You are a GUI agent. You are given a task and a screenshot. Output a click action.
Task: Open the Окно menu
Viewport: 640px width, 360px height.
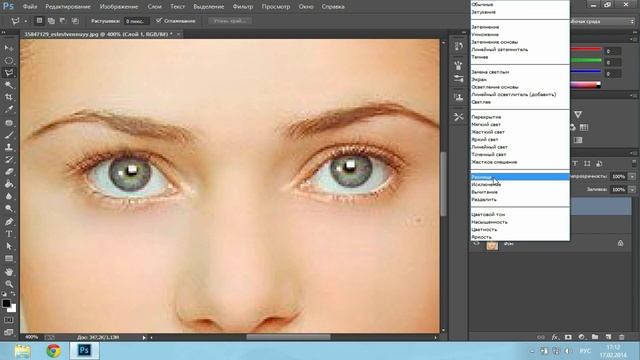click(x=306, y=7)
